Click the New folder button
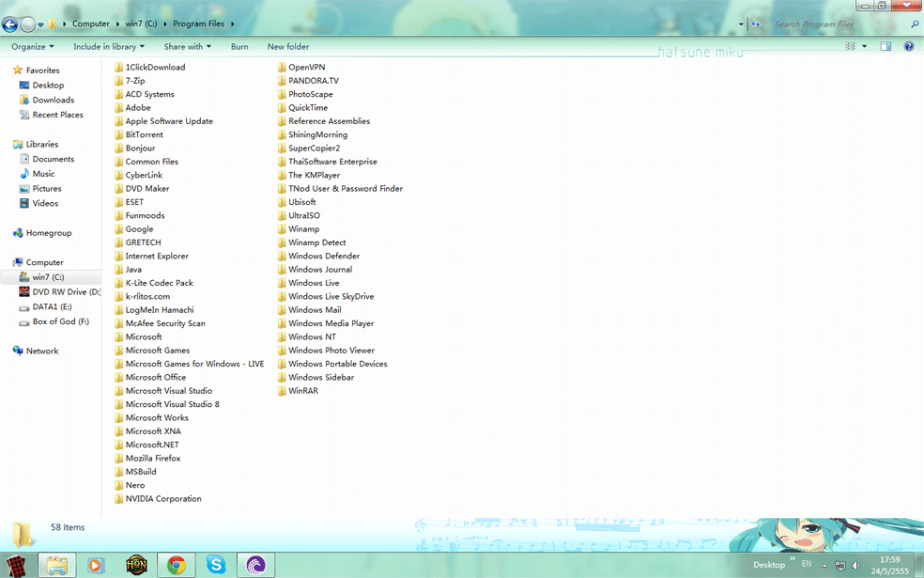The height and width of the screenshot is (578, 924). coord(288,46)
